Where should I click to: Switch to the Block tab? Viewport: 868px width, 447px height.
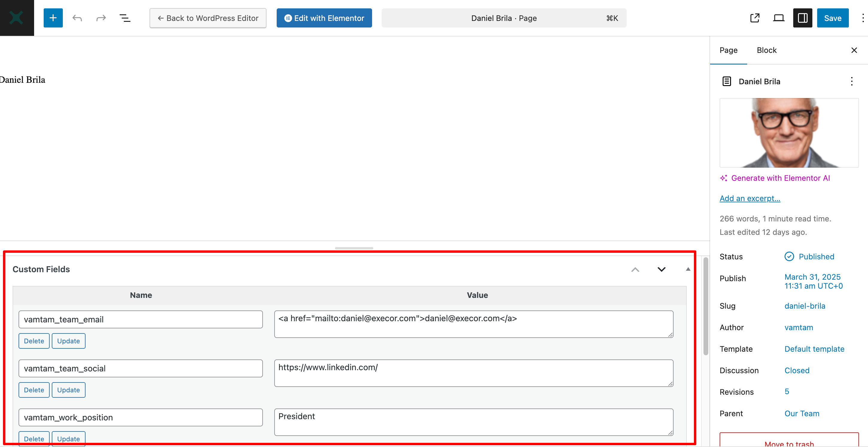click(766, 50)
